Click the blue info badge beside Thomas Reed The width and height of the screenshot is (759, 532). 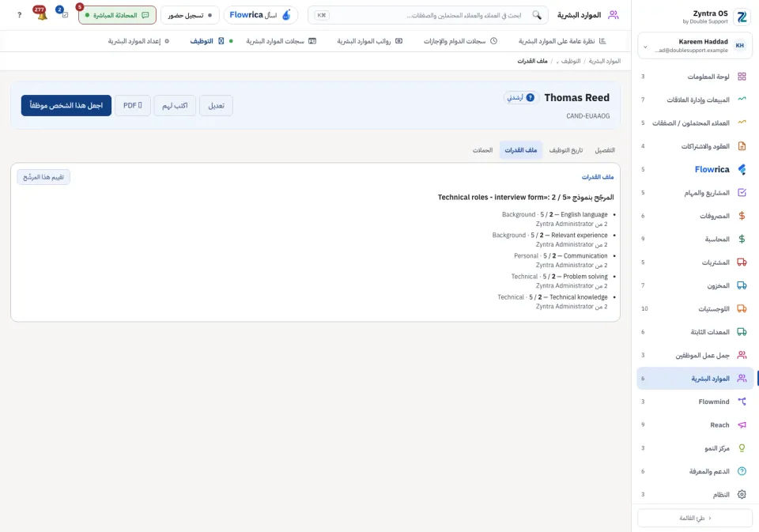pos(530,98)
